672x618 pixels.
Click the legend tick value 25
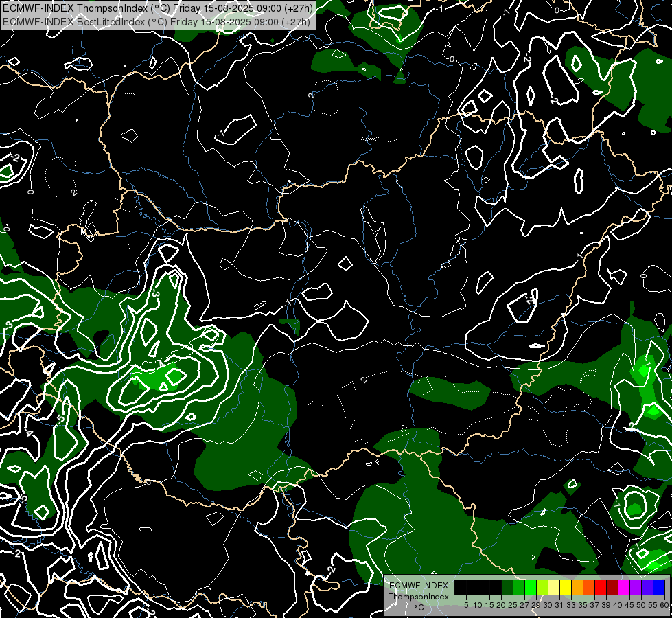(x=513, y=605)
